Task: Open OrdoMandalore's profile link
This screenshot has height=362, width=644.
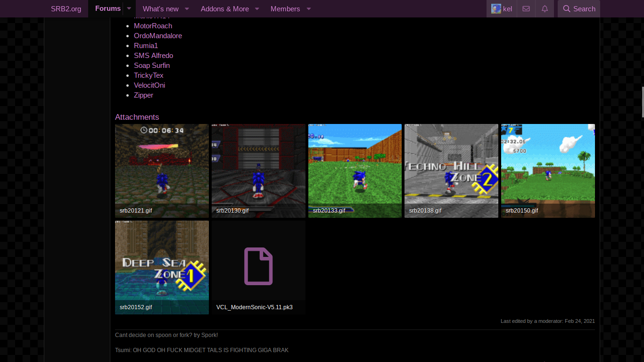Action: click(x=158, y=36)
